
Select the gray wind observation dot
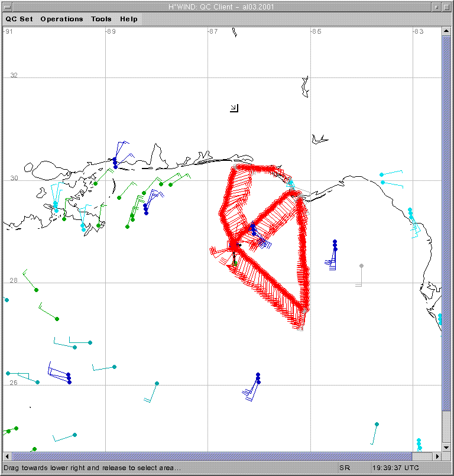(361, 266)
